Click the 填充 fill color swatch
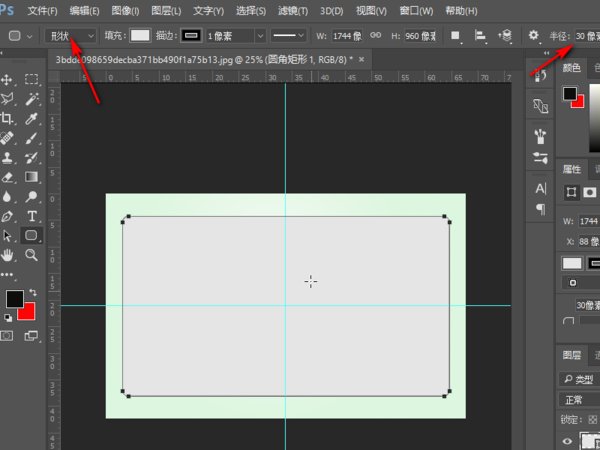Viewport: 600px width, 450px height. tap(141, 35)
